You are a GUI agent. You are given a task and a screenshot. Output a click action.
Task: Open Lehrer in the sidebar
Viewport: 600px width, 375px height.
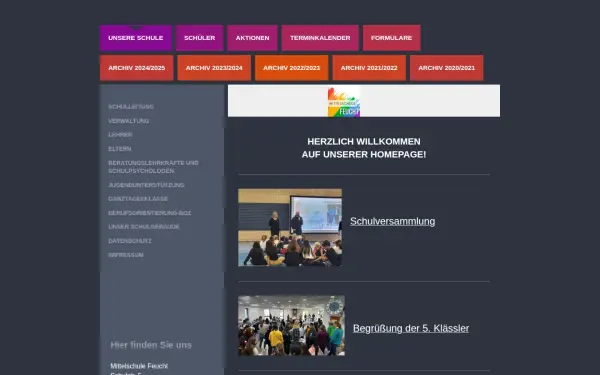tap(120, 135)
